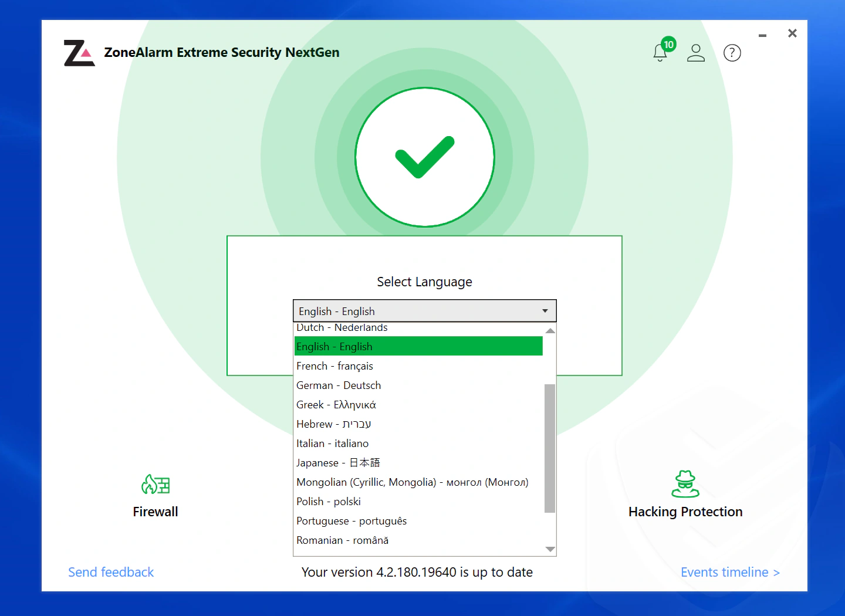
Task: Collapse the Select Language combo box
Action: point(425,311)
